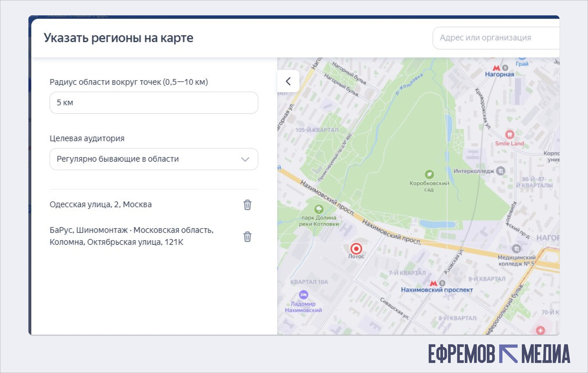The height and width of the screenshot is (373, 588).
Task: Click the Ефремов Медиа logo
Action: point(499,354)
